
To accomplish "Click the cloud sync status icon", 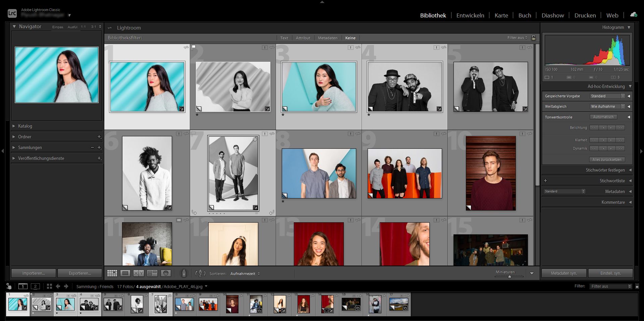I will pyautogui.click(x=634, y=15).
